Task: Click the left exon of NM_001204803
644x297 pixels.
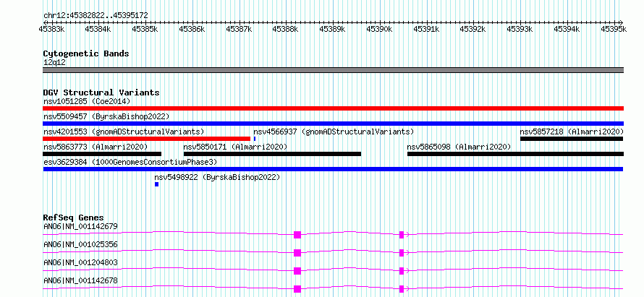Action: pos(297,271)
